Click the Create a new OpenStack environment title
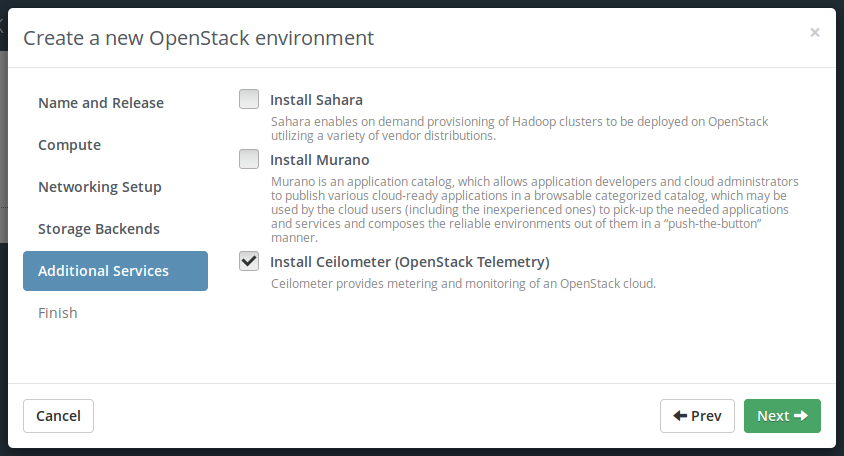 click(x=199, y=38)
